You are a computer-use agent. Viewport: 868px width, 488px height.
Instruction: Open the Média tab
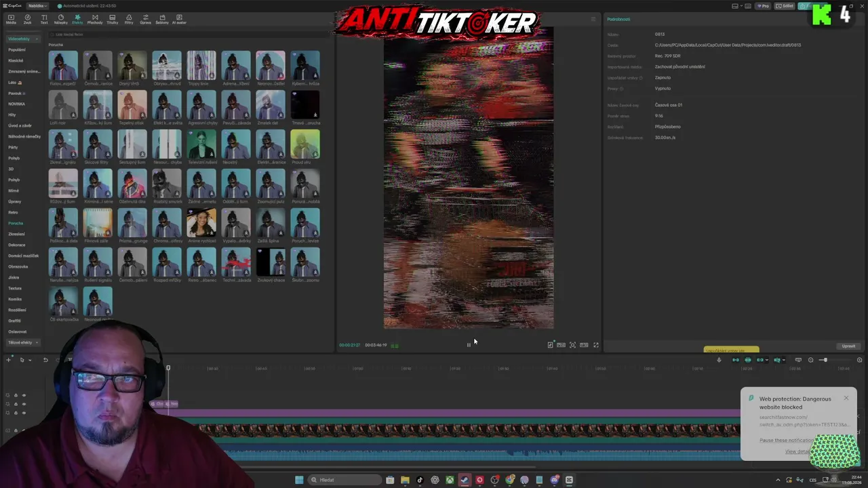tap(11, 19)
